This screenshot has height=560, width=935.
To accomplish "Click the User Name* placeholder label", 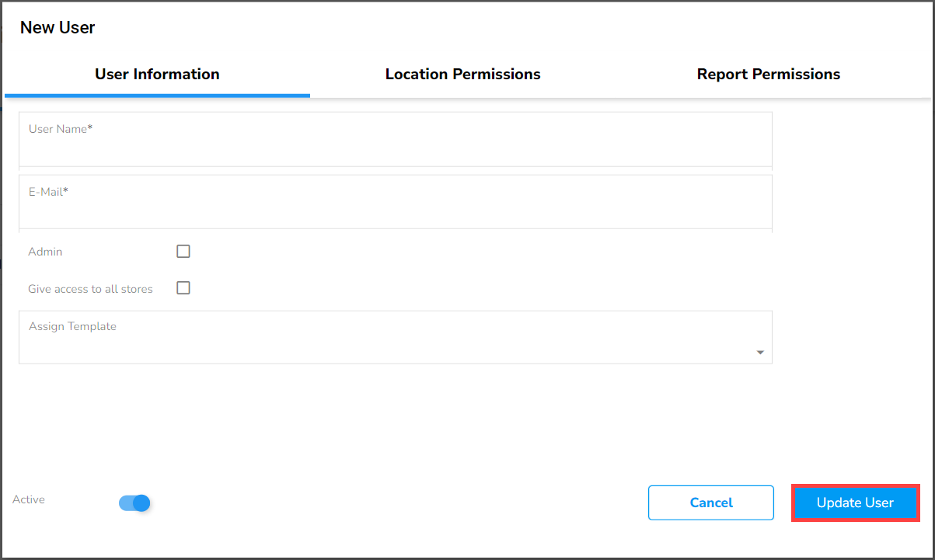I will coord(61,129).
